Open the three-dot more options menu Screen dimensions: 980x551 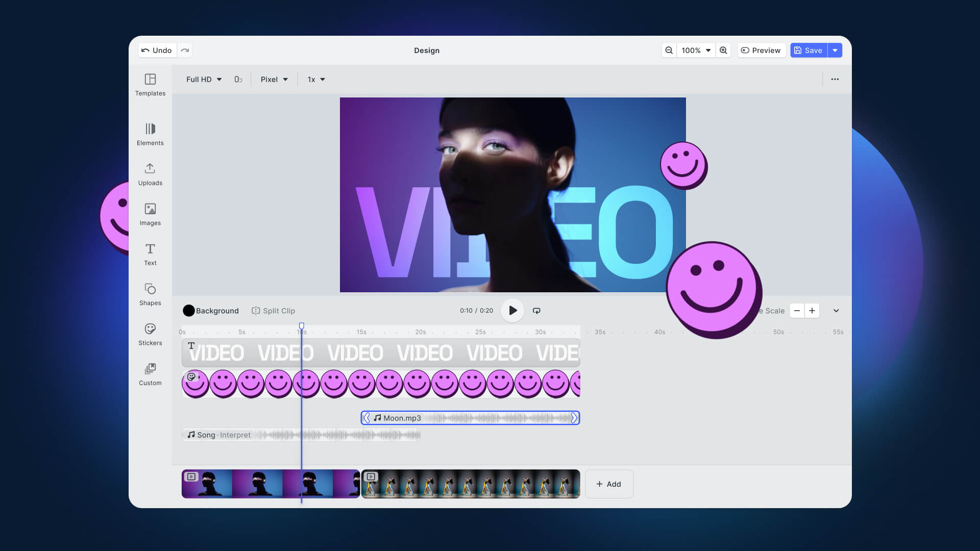tap(835, 79)
